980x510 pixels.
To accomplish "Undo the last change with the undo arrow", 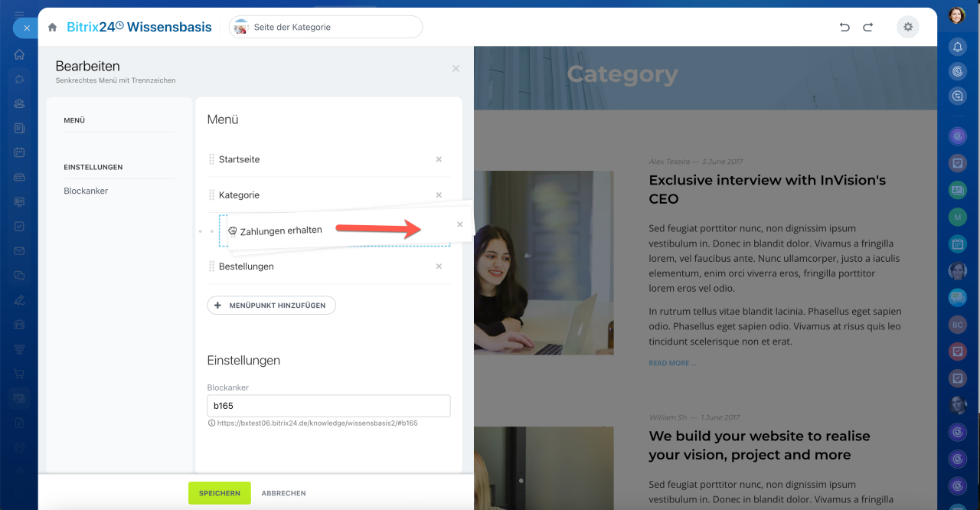I will click(844, 27).
